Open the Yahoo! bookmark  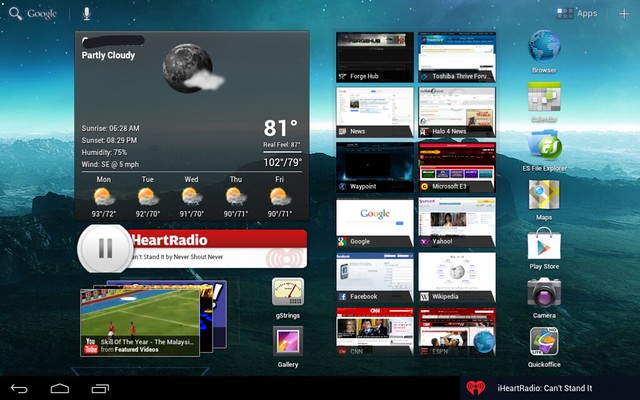[457, 222]
